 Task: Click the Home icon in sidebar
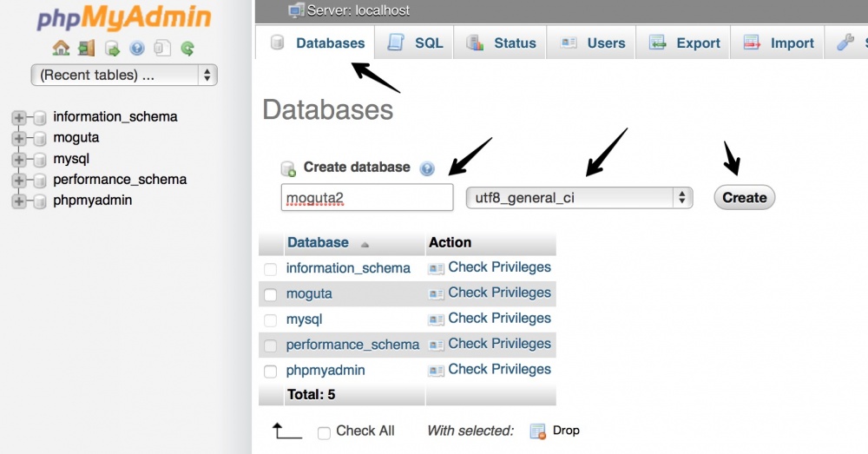click(60, 49)
